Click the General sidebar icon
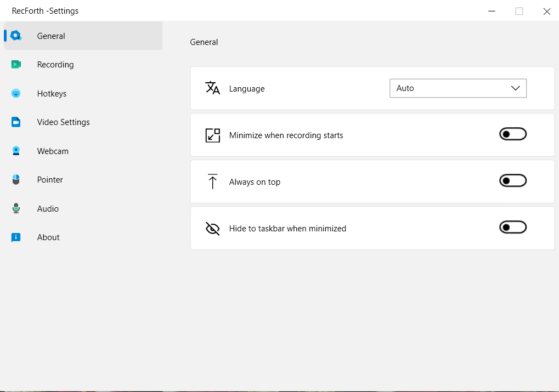559x392 pixels. click(16, 36)
